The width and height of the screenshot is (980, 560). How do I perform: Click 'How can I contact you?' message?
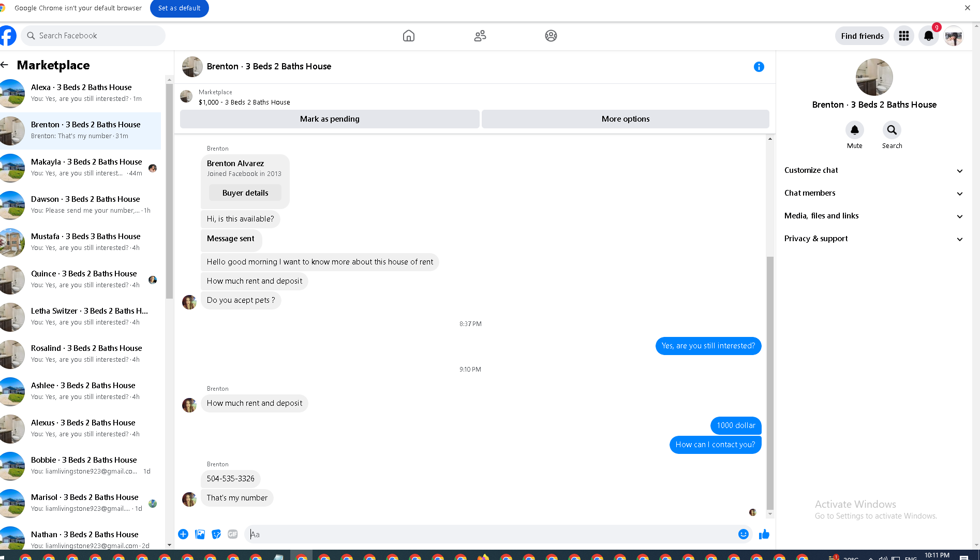[715, 445]
